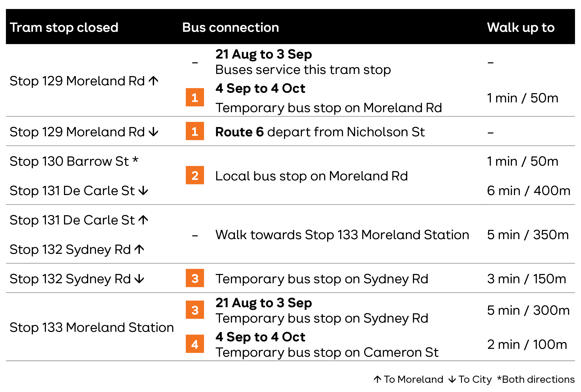Viewport: 581px width, 392px height.
Task: Click orange badge 4 for Cameron St stop
Action: [x=195, y=344]
